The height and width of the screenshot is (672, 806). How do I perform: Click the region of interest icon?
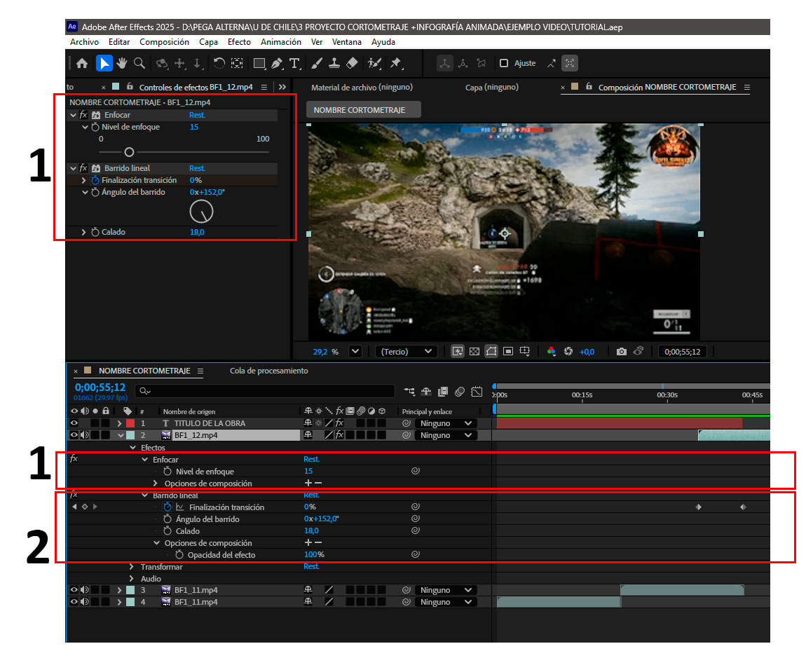point(508,351)
